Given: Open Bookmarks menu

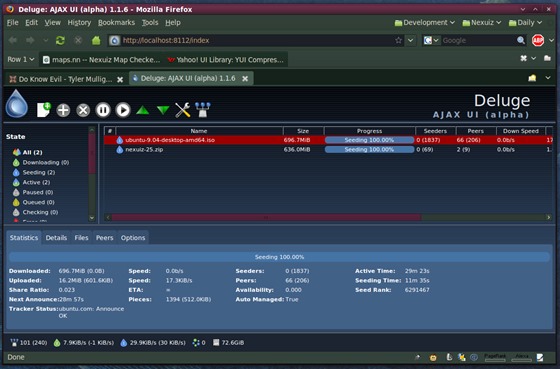Looking at the screenshot, I should click(116, 23).
